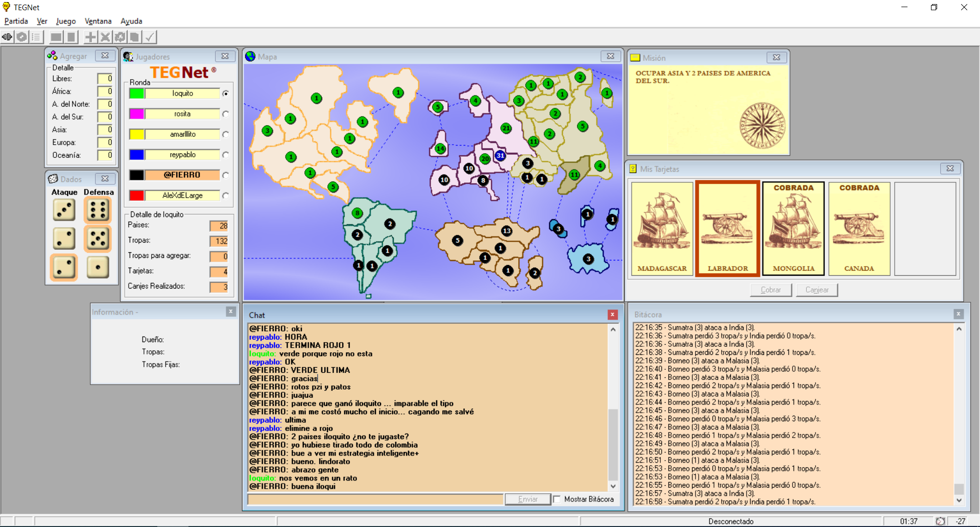The image size is (980, 527).
Task: Click the Libres value field
Action: 105,79
